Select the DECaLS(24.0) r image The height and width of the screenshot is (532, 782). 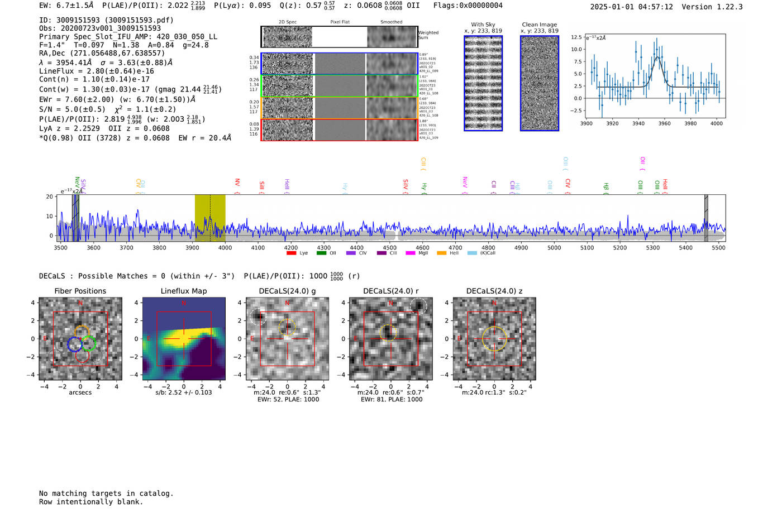pyautogui.click(x=390, y=338)
